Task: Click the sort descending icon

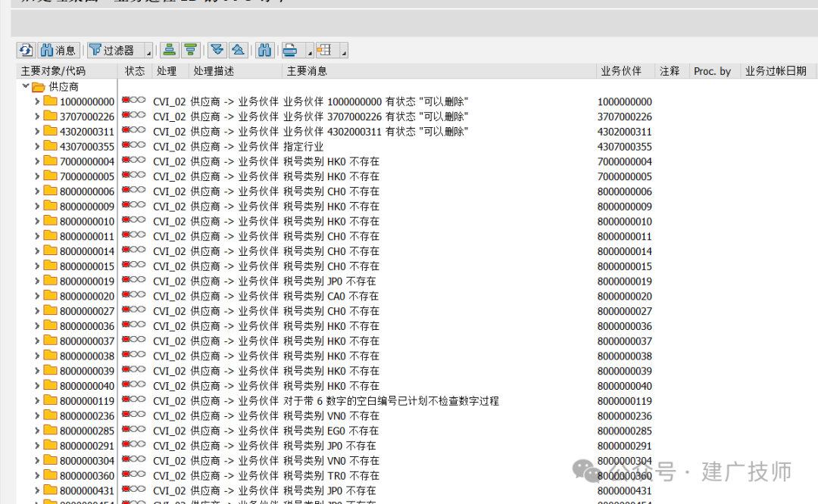Action: point(190,50)
